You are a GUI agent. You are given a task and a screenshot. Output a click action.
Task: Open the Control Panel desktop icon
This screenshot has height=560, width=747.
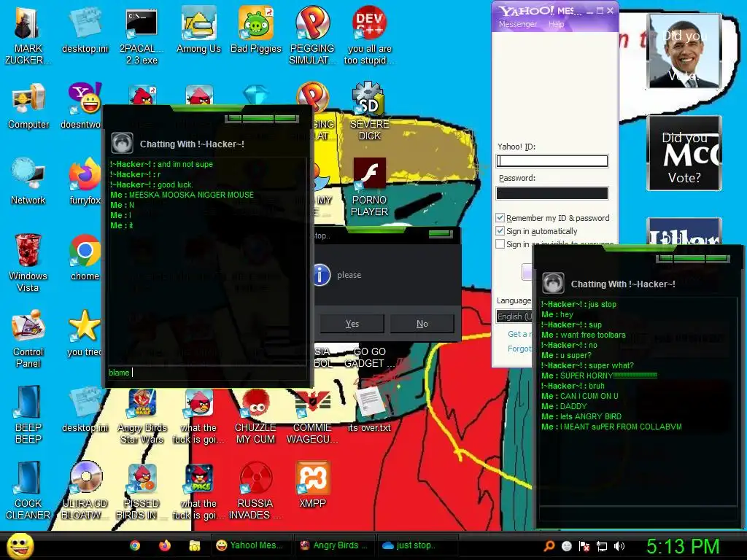coord(28,338)
